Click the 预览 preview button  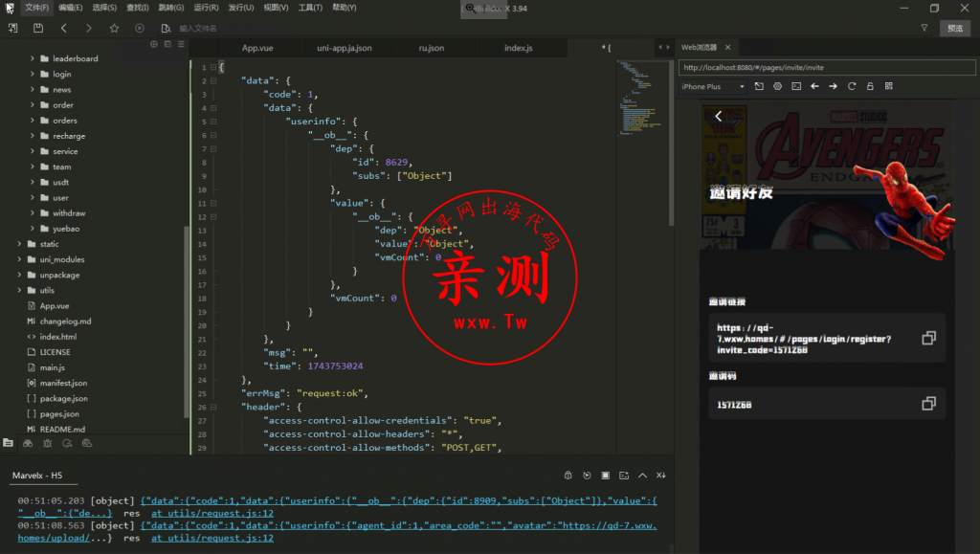point(954,29)
